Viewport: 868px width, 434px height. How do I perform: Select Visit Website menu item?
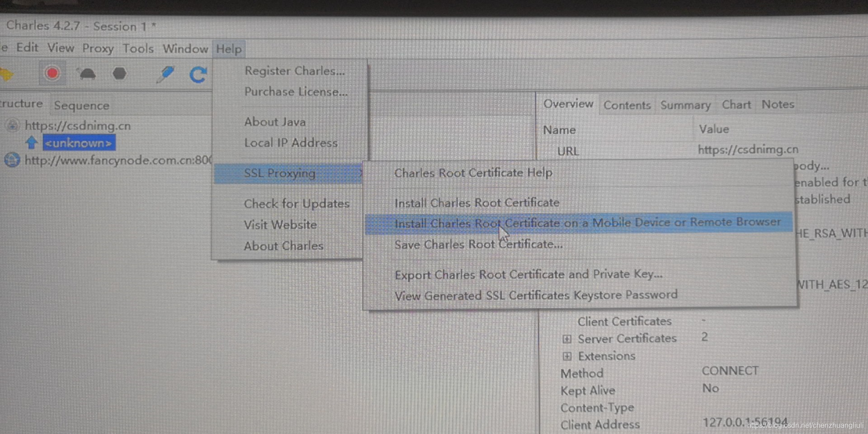click(280, 225)
